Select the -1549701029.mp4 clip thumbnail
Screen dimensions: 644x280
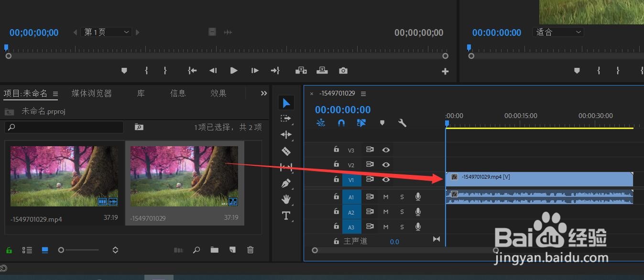(x=64, y=176)
